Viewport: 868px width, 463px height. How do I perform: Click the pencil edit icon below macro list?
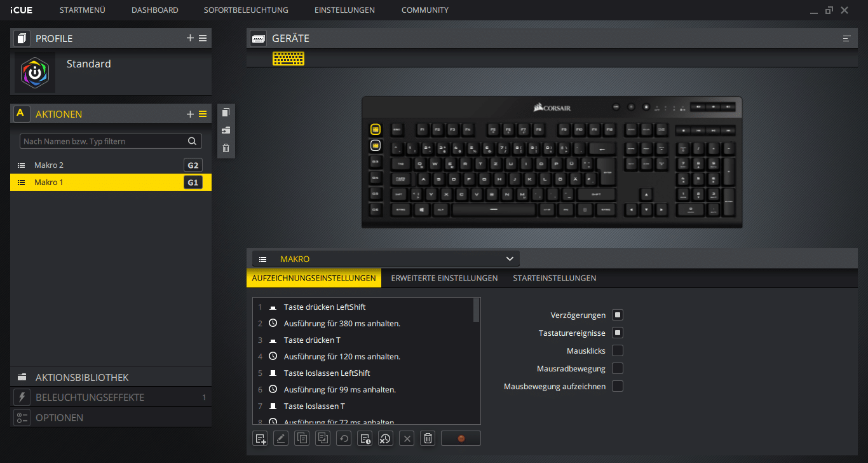[280, 438]
